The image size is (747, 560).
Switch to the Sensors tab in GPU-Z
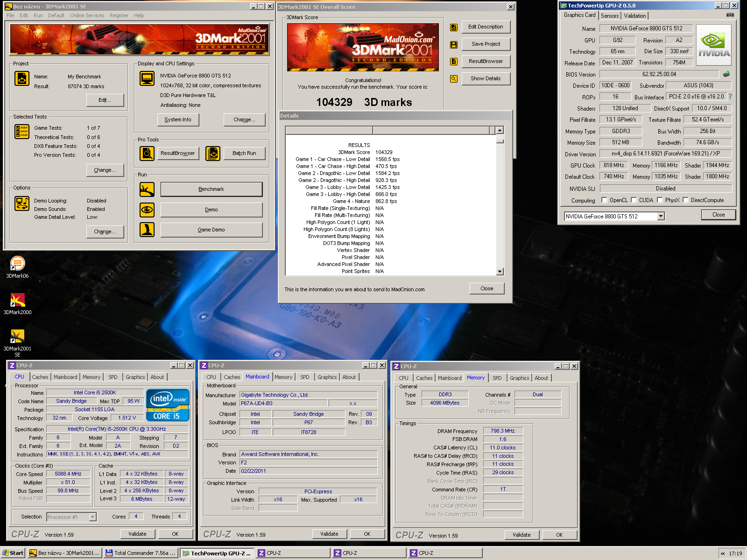click(x=610, y=16)
